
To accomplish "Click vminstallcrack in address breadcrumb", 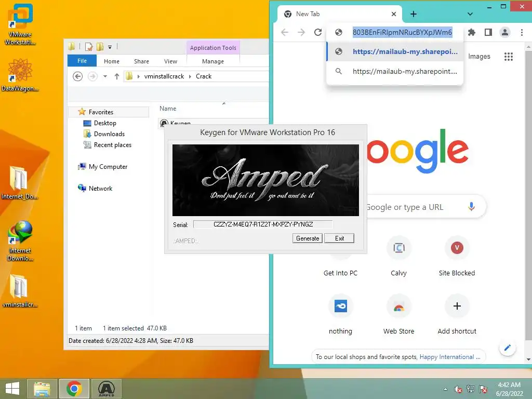I will click(164, 76).
